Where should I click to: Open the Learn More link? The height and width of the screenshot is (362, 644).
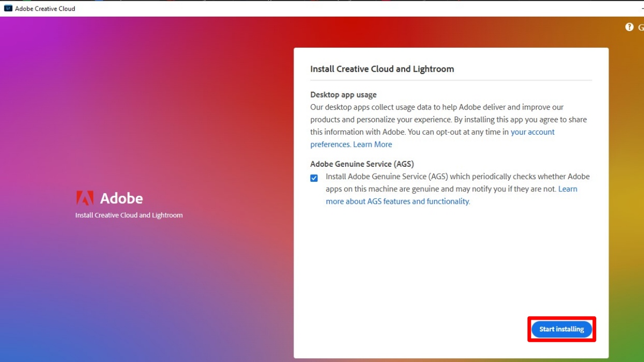point(372,144)
